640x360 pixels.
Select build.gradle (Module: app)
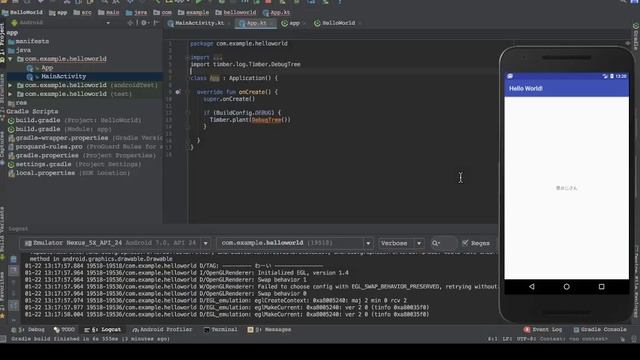click(60, 129)
